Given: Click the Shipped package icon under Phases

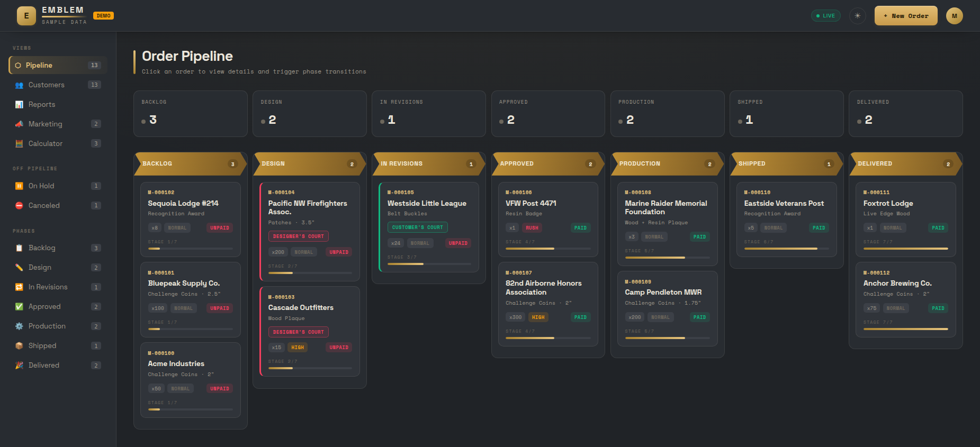Looking at the screenshot, I should click(19, 346).
